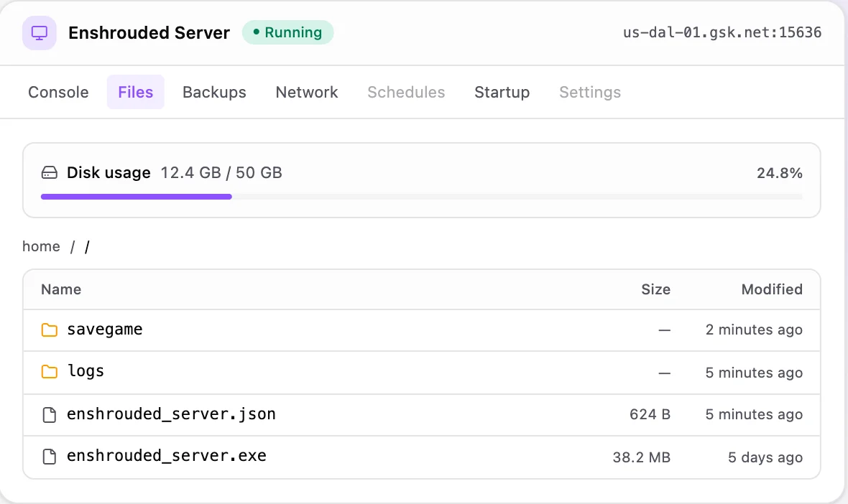Click the savegame folder icon
Screen dimensions: 848x504
tap(49, 330)
